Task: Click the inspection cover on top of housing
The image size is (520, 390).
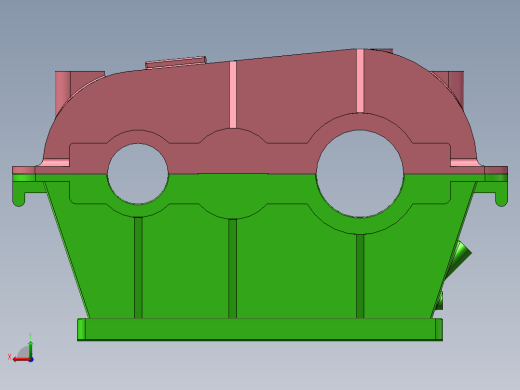Action: (x=176, y=62)
